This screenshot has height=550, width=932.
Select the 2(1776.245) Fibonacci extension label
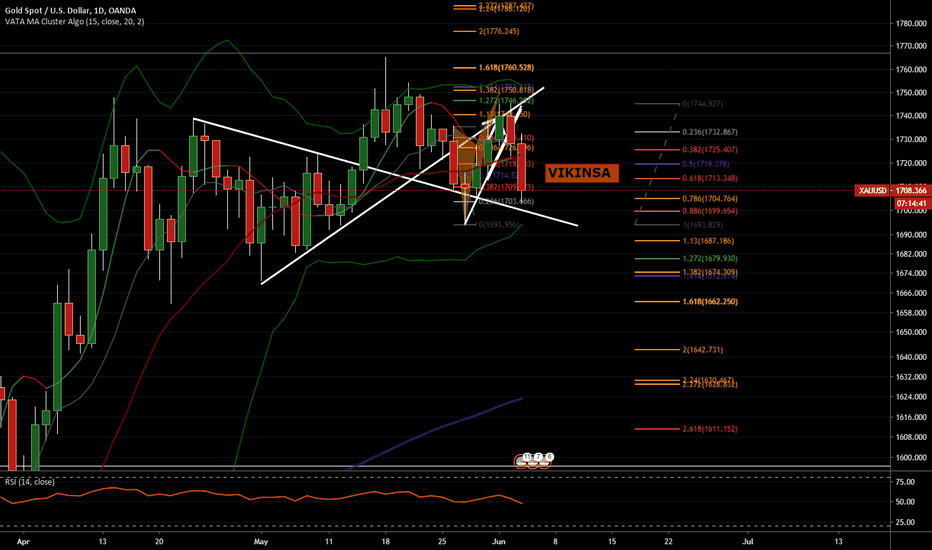point(498,32)
